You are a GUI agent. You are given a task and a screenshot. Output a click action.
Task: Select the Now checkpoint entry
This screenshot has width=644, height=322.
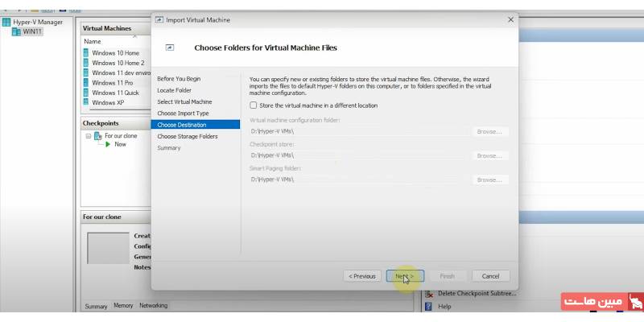point(120,144)
